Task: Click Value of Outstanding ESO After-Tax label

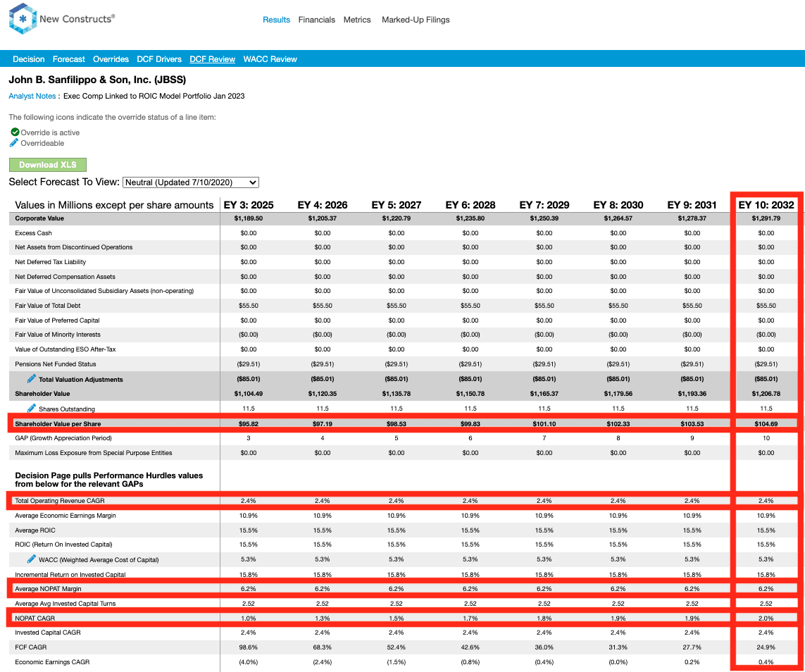Action: tap(65, 349)
